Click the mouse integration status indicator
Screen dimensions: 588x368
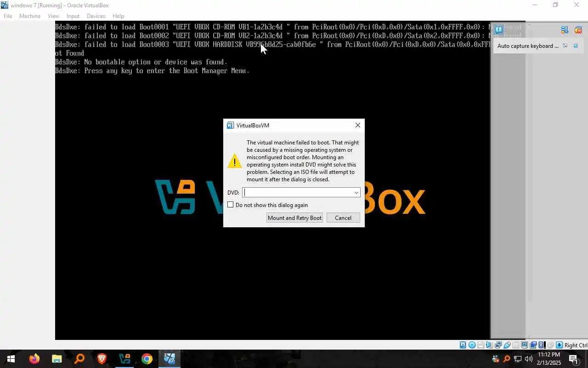(x=550, y=345)
